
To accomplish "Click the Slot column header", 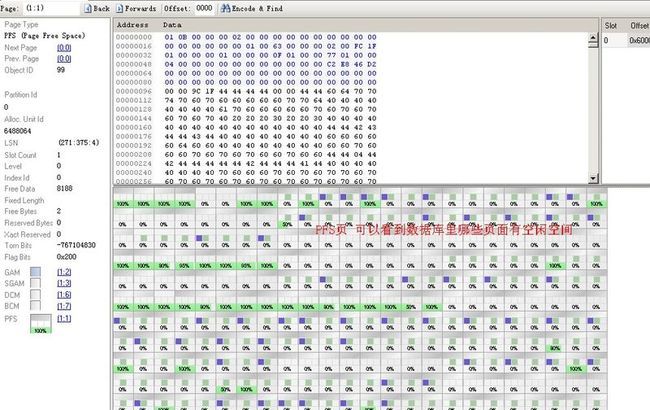I will 611,26.
